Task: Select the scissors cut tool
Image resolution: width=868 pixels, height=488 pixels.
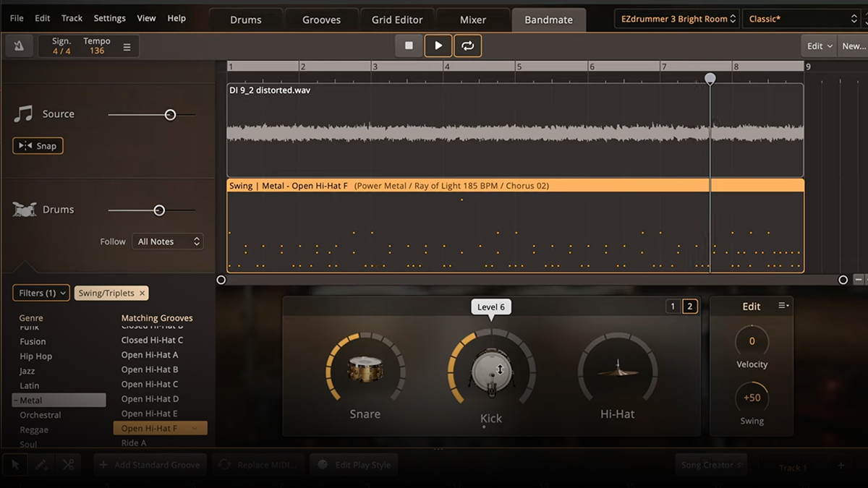Action: [x=69, y=465]
